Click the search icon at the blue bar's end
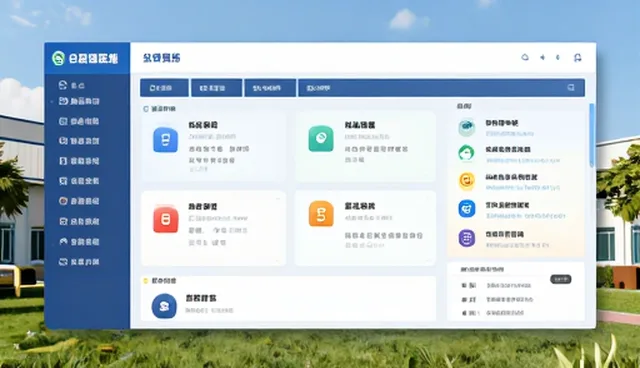The height and width of the screenshot is (368, 640). [x=571, y=88]
